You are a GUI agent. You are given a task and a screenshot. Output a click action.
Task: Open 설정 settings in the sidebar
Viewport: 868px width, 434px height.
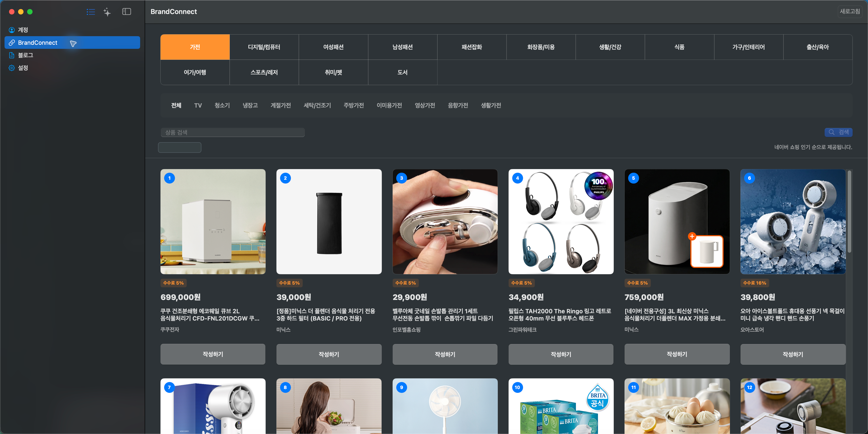pos(72,68)
